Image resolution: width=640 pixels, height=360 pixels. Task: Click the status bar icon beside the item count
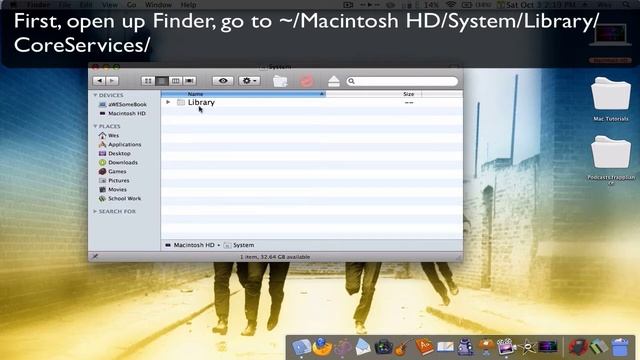[95, 256]
